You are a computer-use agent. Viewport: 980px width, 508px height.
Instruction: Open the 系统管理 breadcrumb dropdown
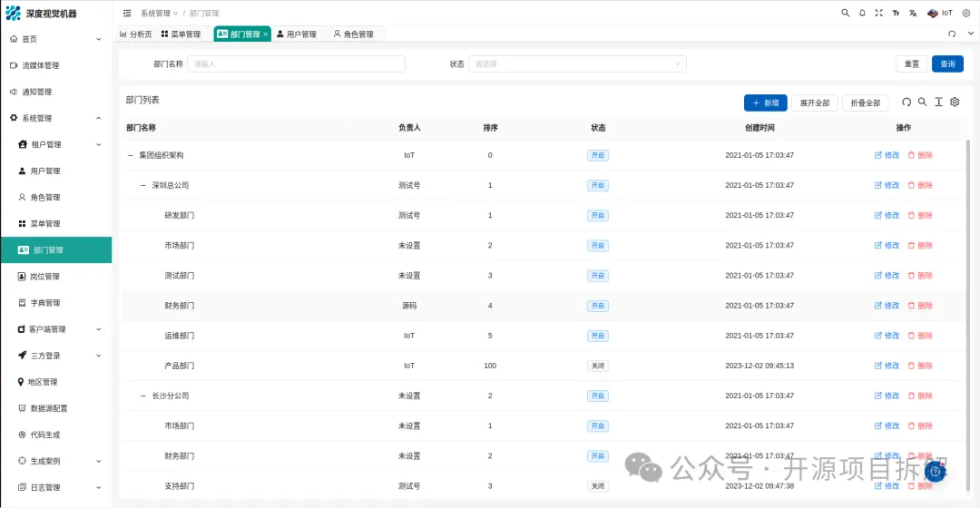point(160,13)
